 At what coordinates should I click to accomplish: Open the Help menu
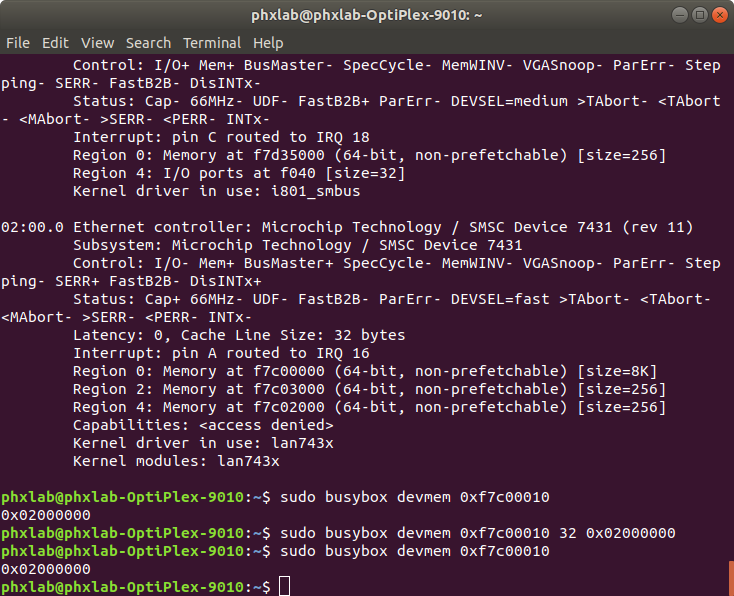268,43
